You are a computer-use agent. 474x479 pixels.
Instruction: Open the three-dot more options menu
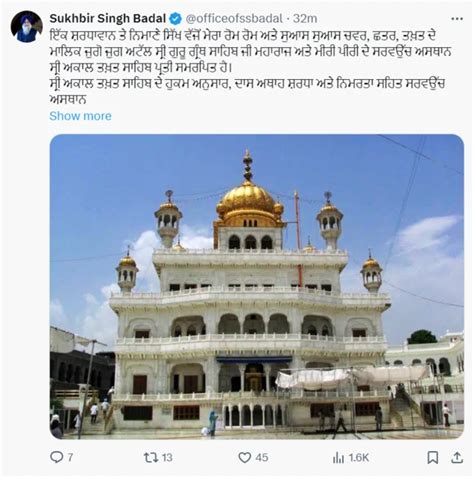[457, 19]
